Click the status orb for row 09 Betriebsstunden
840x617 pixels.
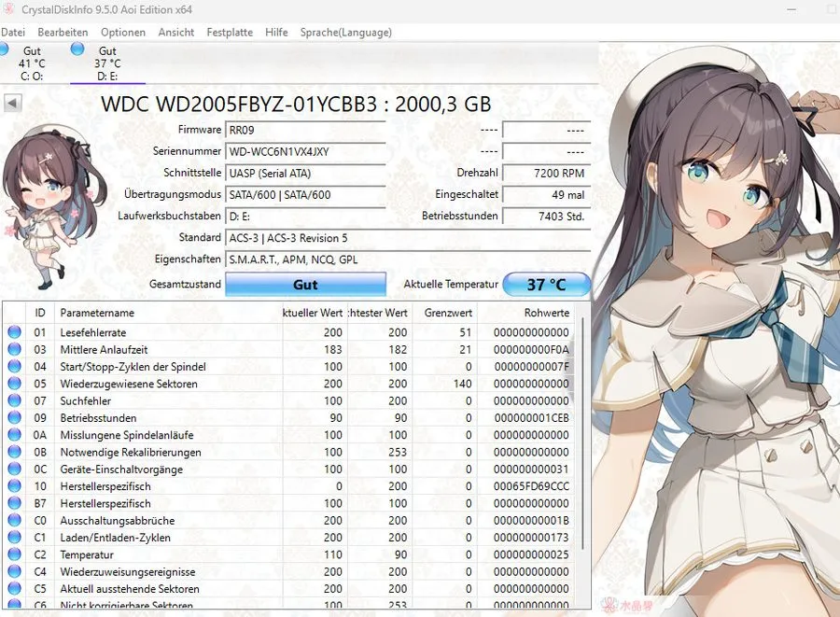(14, 418)
